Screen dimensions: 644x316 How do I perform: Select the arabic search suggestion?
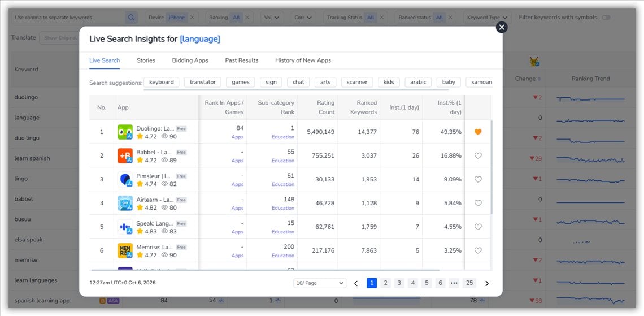click(x=418, y=82)
